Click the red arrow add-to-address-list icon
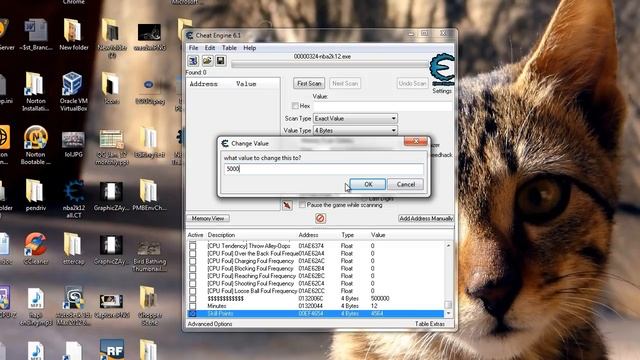Viewport: 640px width, 360px height. 287,205
